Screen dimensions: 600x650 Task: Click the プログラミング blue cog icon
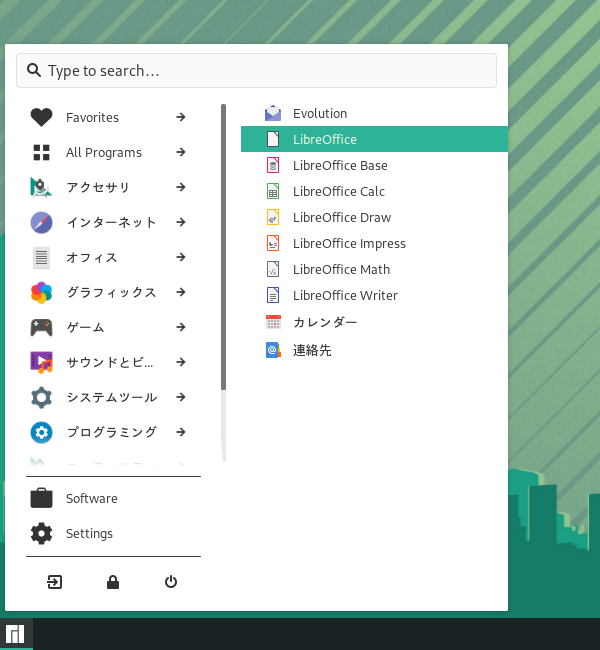pos(41,433)
